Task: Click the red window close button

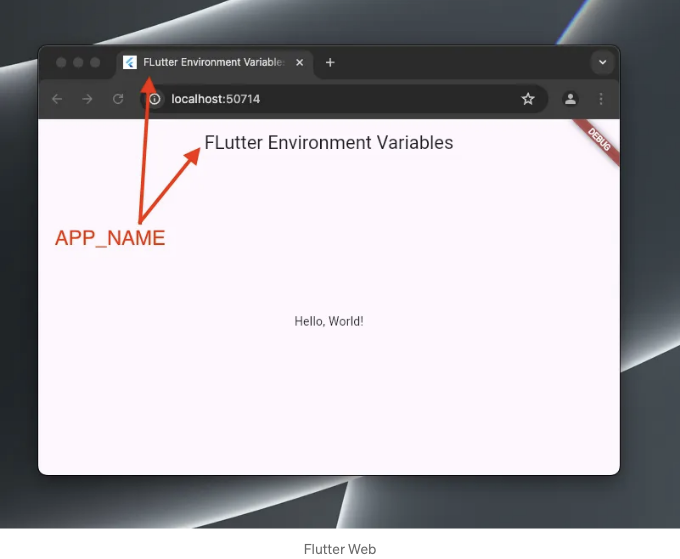Action: click(61, 63)
